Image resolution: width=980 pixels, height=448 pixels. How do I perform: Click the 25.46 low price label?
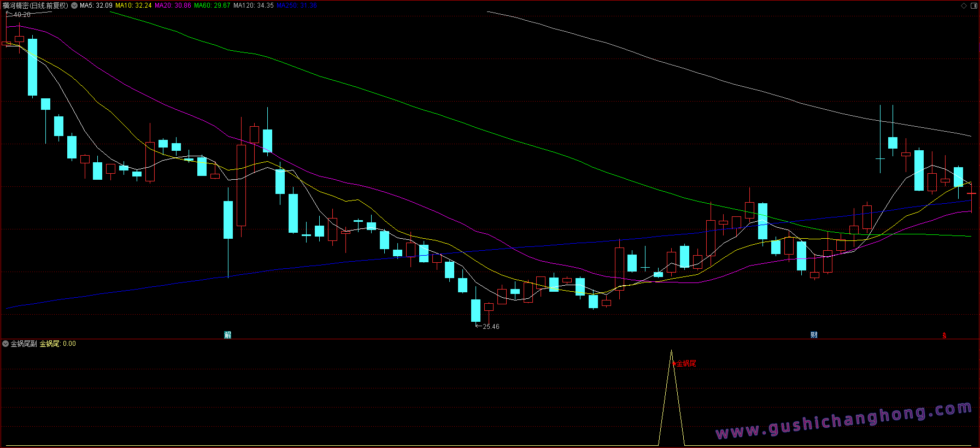pyautogui.click(x=491, y=327)
